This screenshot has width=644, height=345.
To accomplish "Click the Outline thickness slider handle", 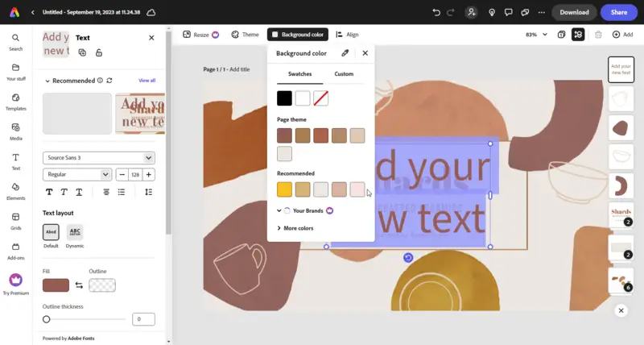I will click(47, 319).
